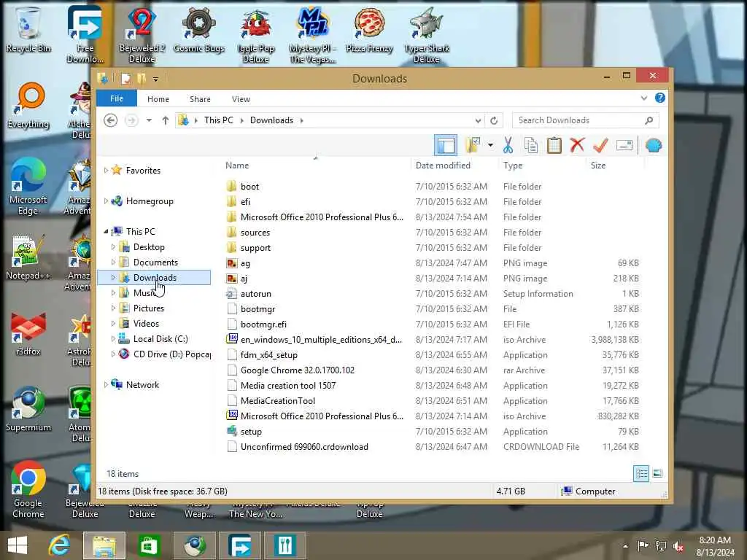The image size is (747, 560).
Task: Select the autorun setup information file
Action: (x=256, y=294)
